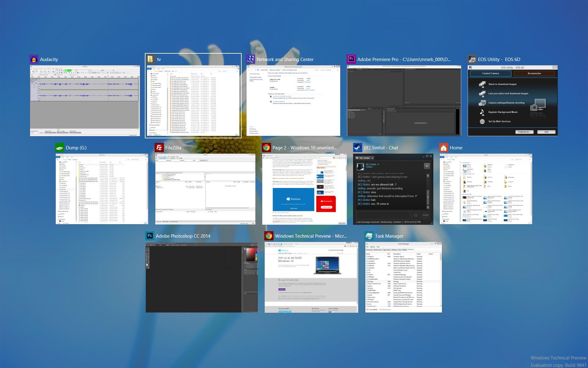Image resolution: width=588 pixels, height=368 pixels.
Task: Click the Preferences button in EOS Utility
Action: click(x=524, y=132)
